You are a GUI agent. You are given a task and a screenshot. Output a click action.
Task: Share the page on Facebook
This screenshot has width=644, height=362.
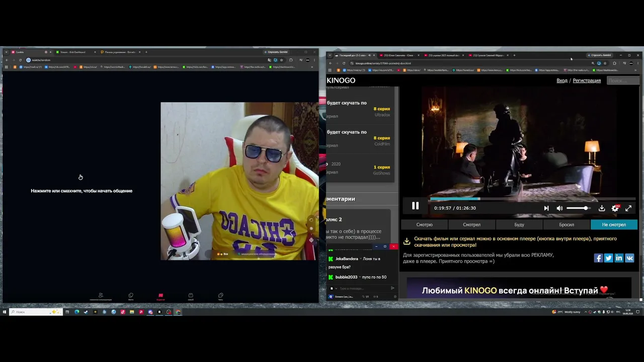(598, 258)
